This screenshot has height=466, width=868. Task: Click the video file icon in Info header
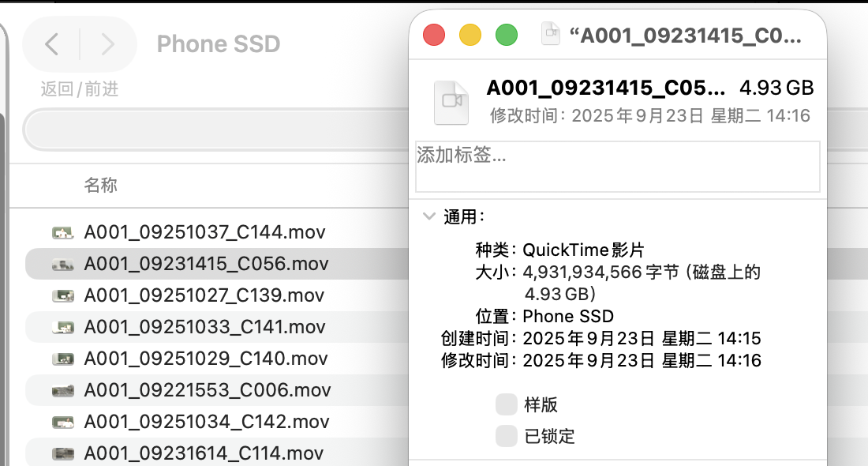click(451, 100)
